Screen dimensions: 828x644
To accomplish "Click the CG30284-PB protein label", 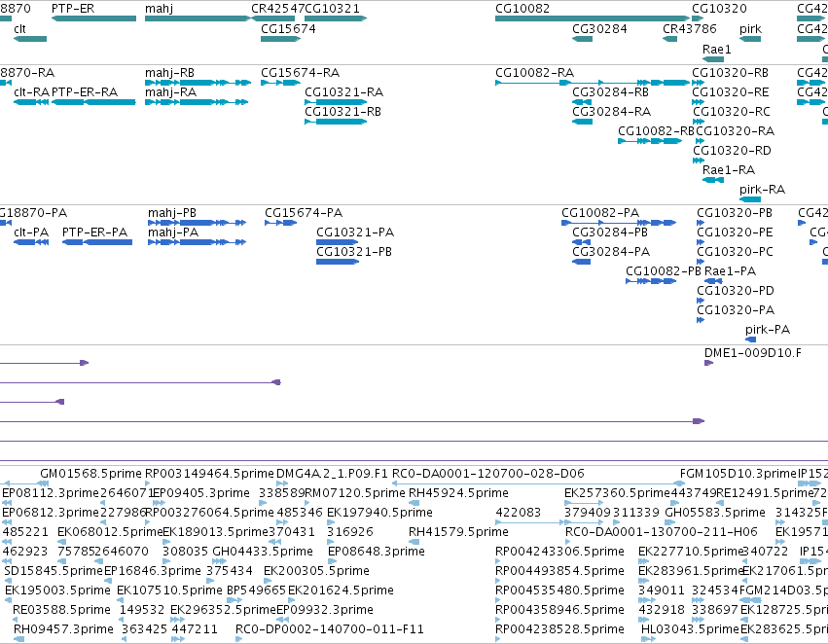I will tap(610, 233).
